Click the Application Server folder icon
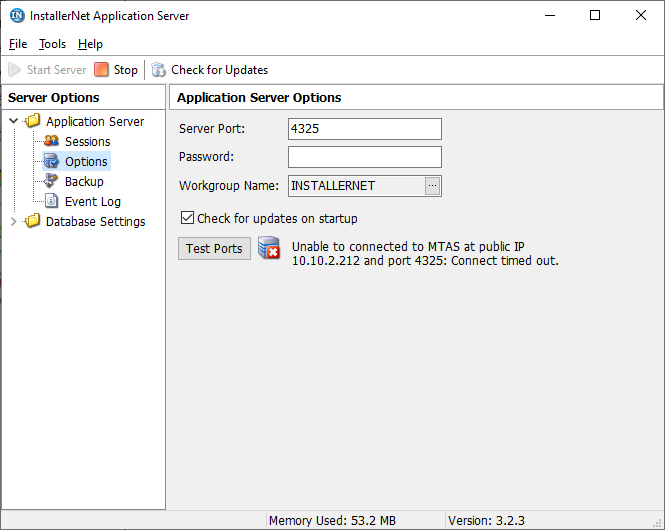 [32, 121]
